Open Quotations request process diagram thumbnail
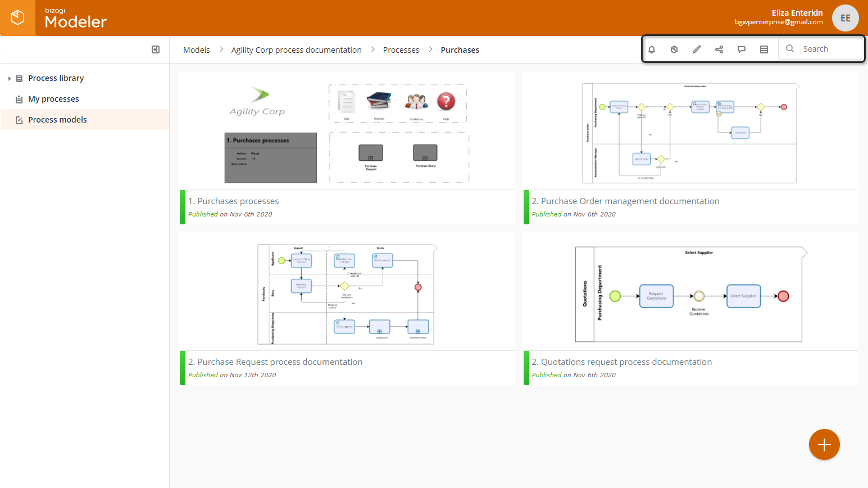 [x=690, y=292]
